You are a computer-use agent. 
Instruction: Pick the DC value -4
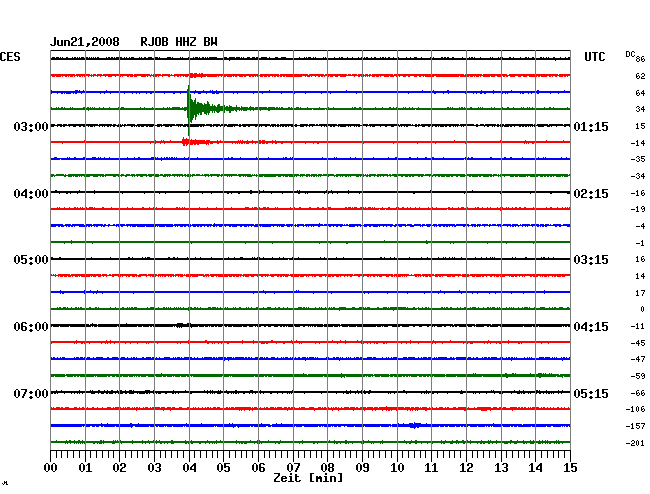(640, 226)
